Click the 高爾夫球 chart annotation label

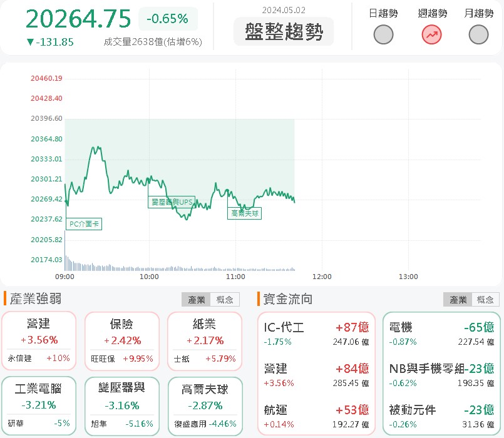(x=245, y=213)
